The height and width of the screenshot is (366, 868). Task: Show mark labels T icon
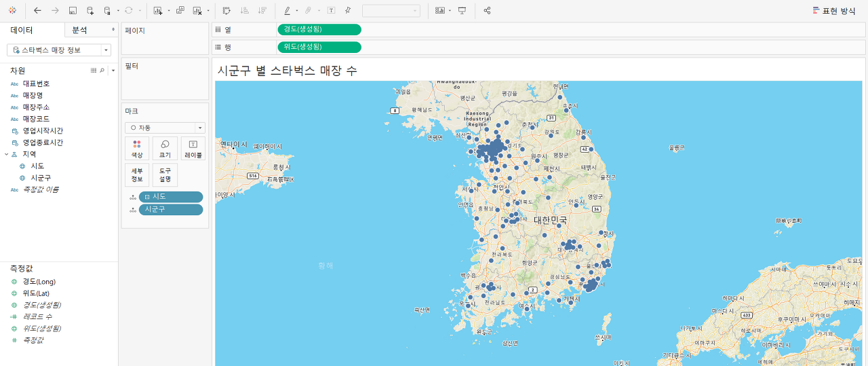point(331,11)
